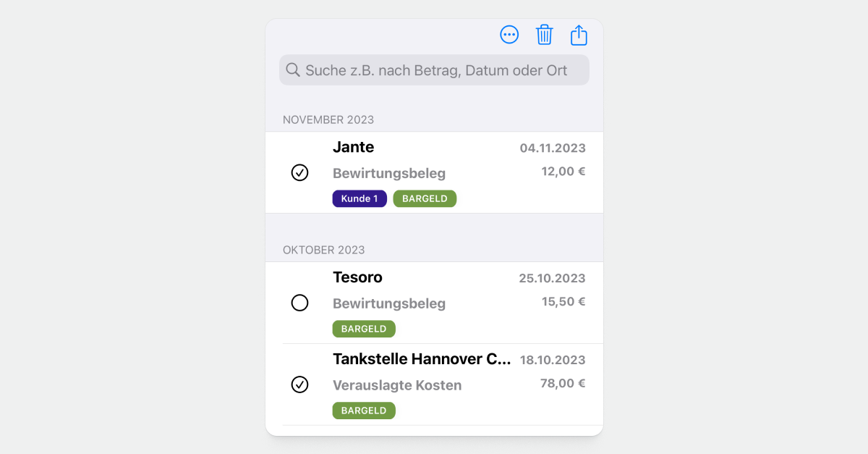Click the NOVEMBER 2023 section header
Image resolution: width=868 pixels, height=454 pixels.
328,119
